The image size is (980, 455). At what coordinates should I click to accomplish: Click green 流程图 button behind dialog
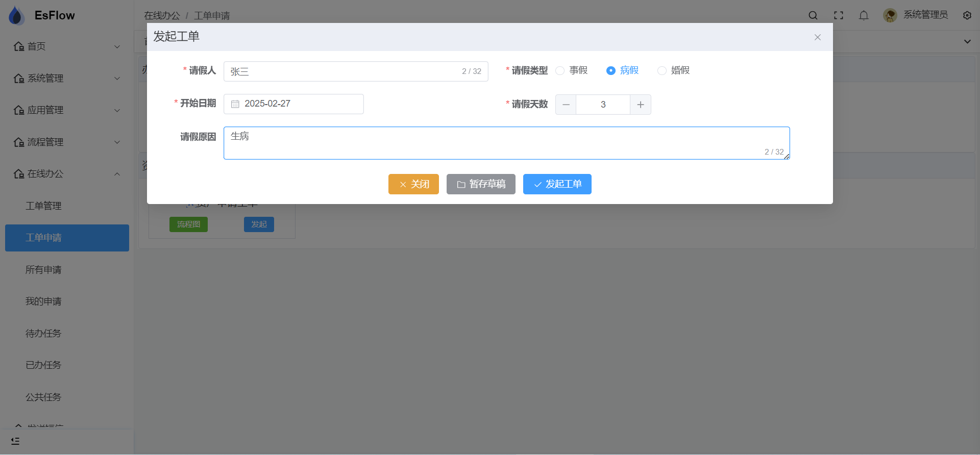[x=188, y=224]
